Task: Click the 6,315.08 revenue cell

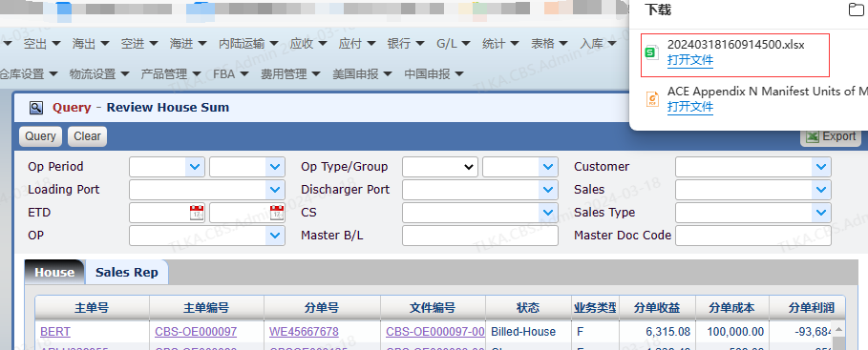Action: [x=657, y=332]
